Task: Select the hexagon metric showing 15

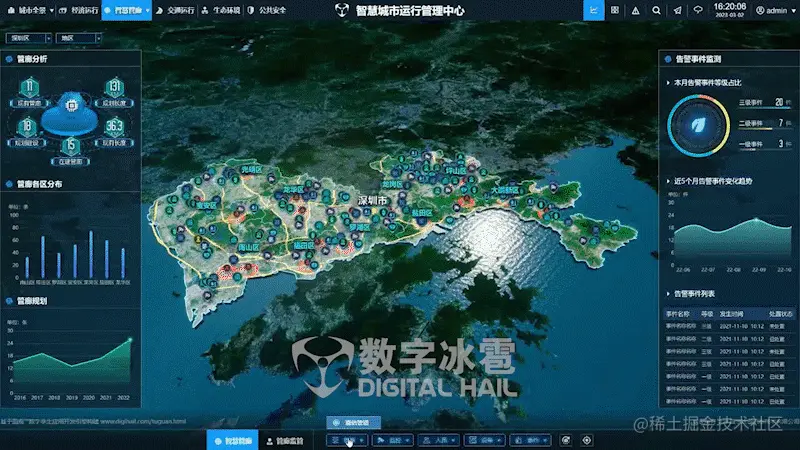Action: 70,146
